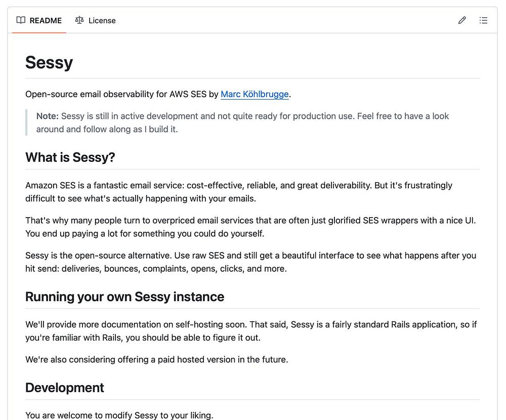Click the bold "Note:" label

(x=48, y=116)
